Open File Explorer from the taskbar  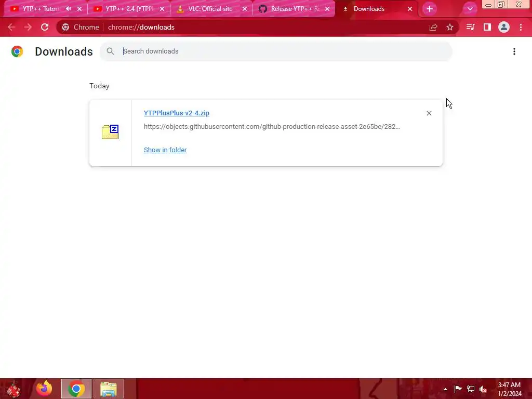pyautogui.click(x=109, y=389)
